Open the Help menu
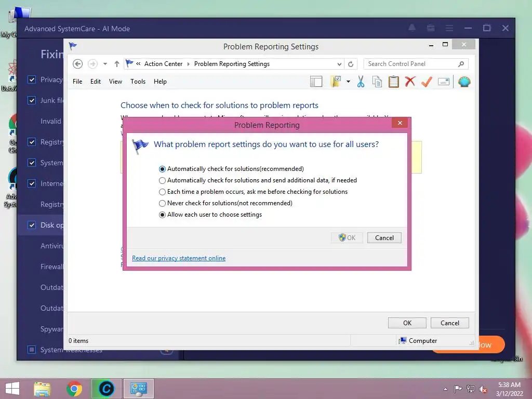The height and width of the screenshot is (399, 532). tap(160, 82)
